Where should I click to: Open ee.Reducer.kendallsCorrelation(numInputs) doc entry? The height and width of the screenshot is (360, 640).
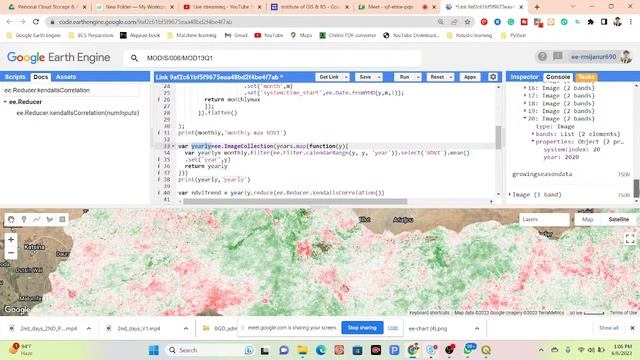(78, 113)
